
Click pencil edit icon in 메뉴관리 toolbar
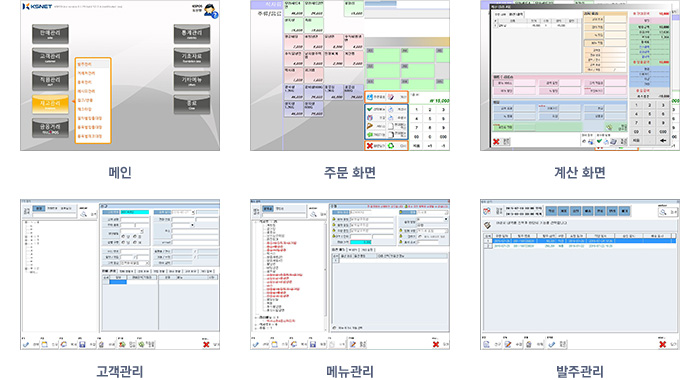click(x=353, y=344)
